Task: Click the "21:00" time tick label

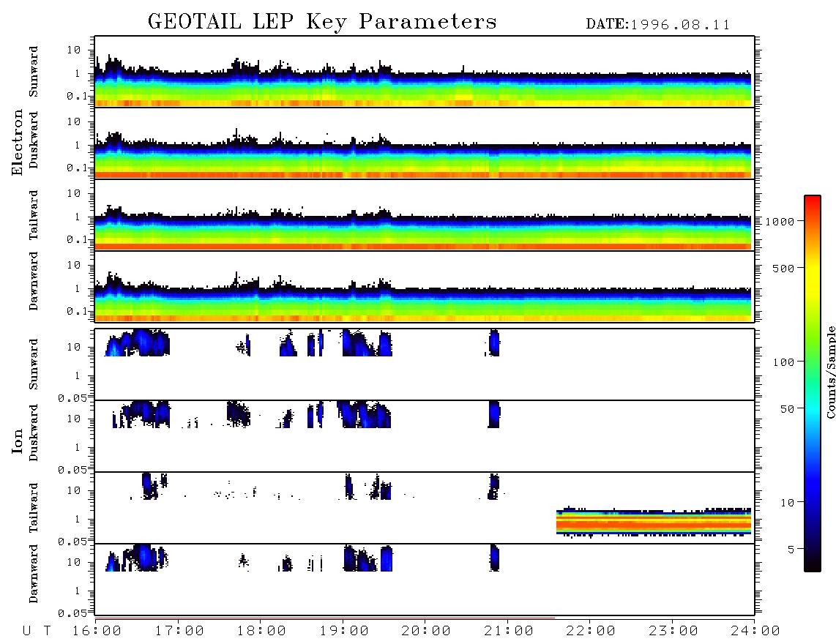Action: coord(509,632)
